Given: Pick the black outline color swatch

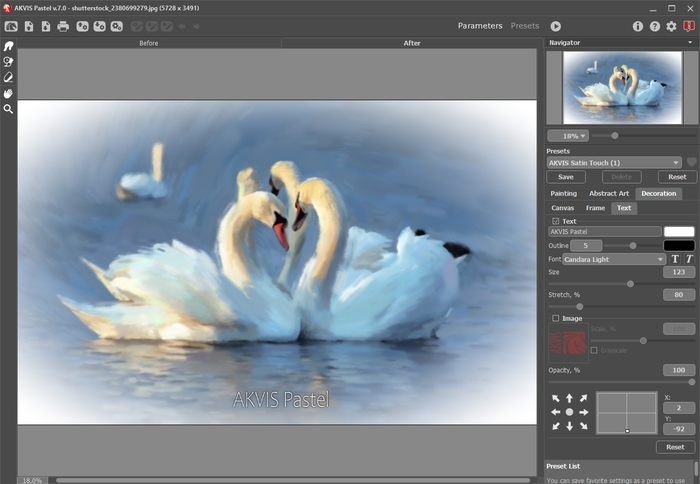Looking at the screenshot, I should [679, 245].
